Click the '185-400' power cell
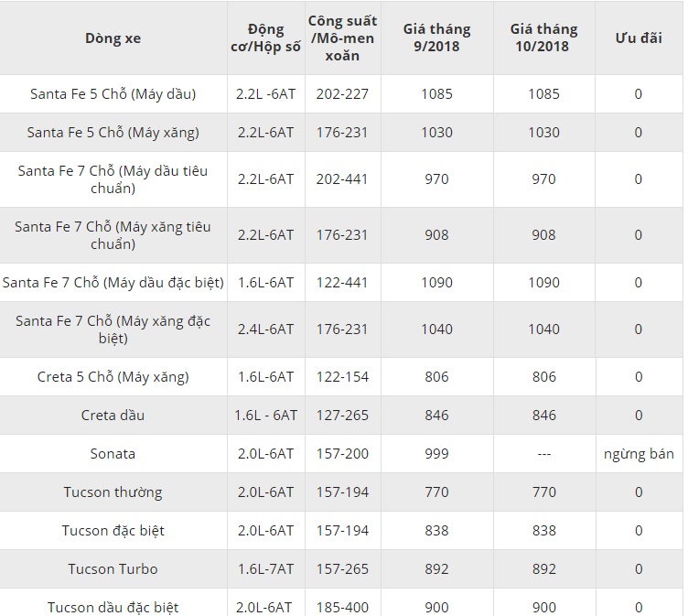This screenshot has height=616, width=688. click(343, 607)
